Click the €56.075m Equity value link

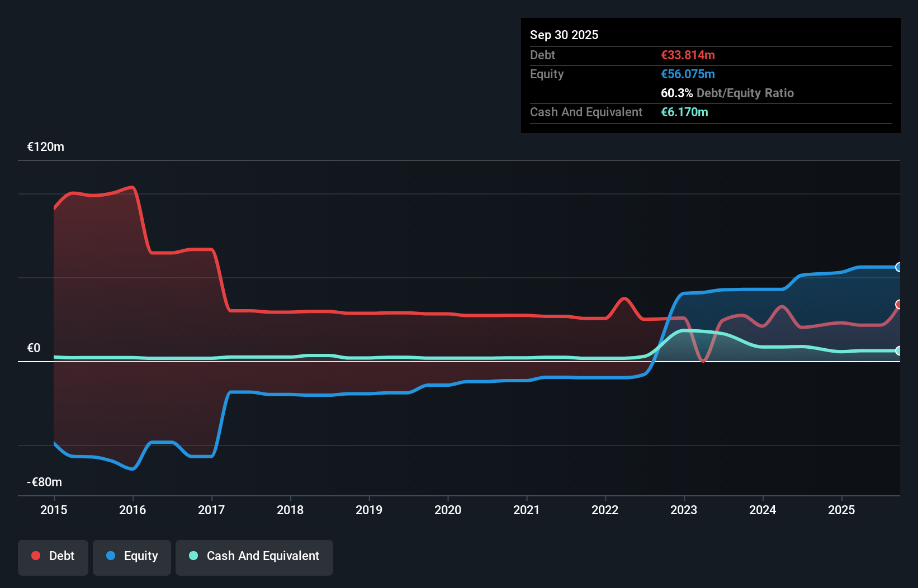[x=688, y=74]
